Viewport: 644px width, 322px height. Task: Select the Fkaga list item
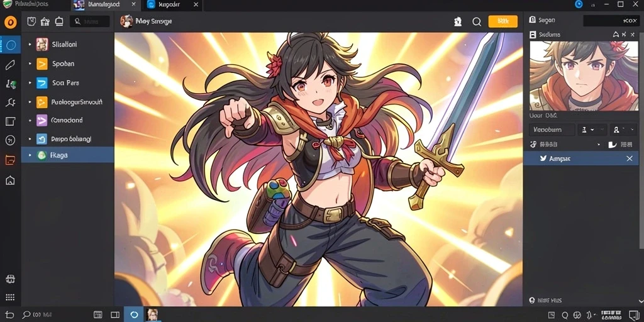click(68, 155)
